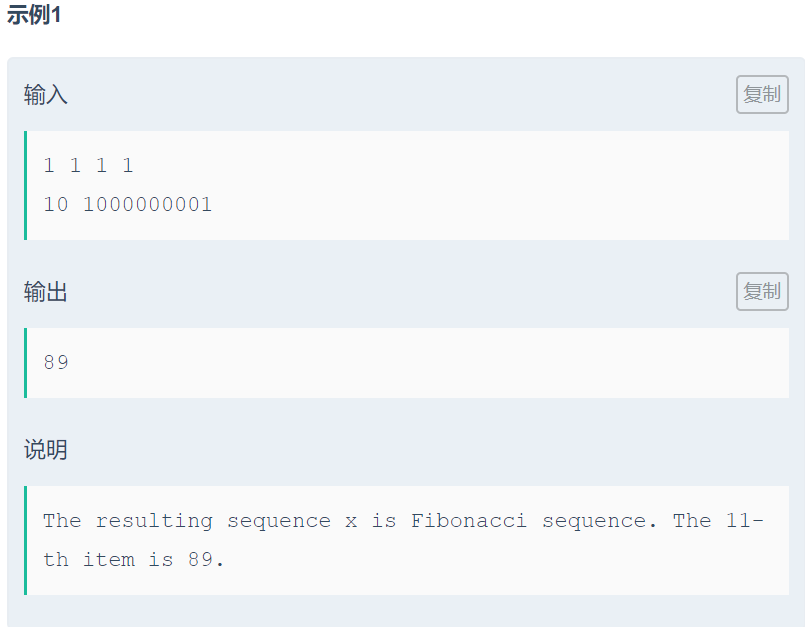Click the number 10 starting the second input line
The width and height of the screenshot is (805, 627).
tap(56, 205)
